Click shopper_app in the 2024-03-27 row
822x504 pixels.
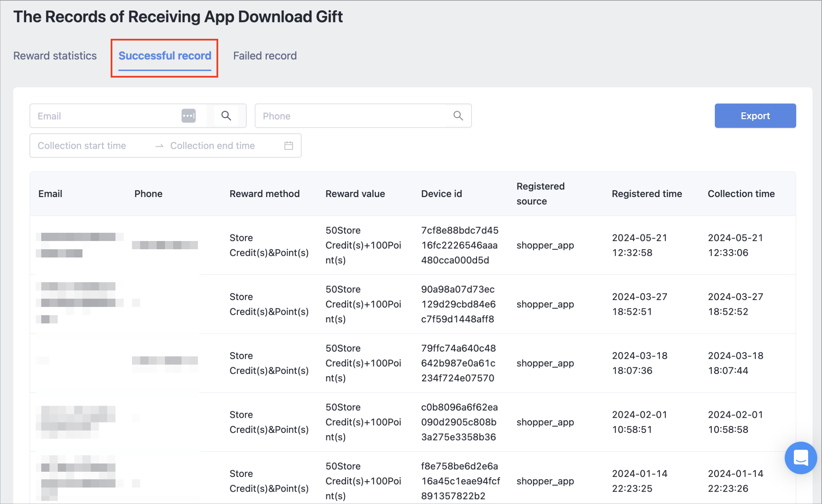coord(545,304)
